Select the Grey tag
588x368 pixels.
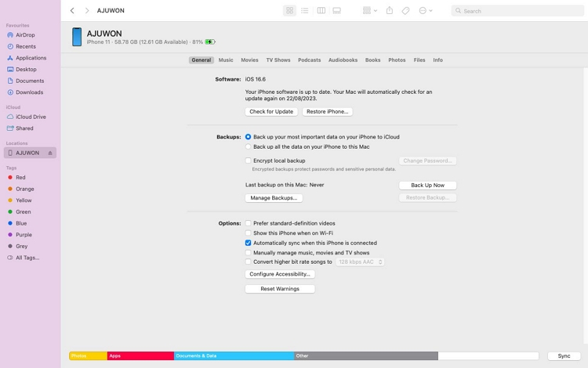pos(21,247)
